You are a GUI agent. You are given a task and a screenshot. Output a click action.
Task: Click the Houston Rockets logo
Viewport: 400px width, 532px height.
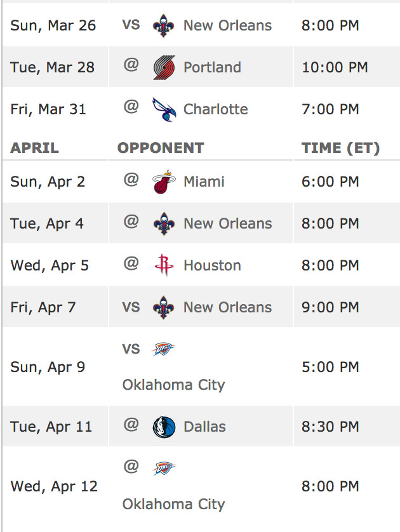pyautogui.click(x=164, y=265)
